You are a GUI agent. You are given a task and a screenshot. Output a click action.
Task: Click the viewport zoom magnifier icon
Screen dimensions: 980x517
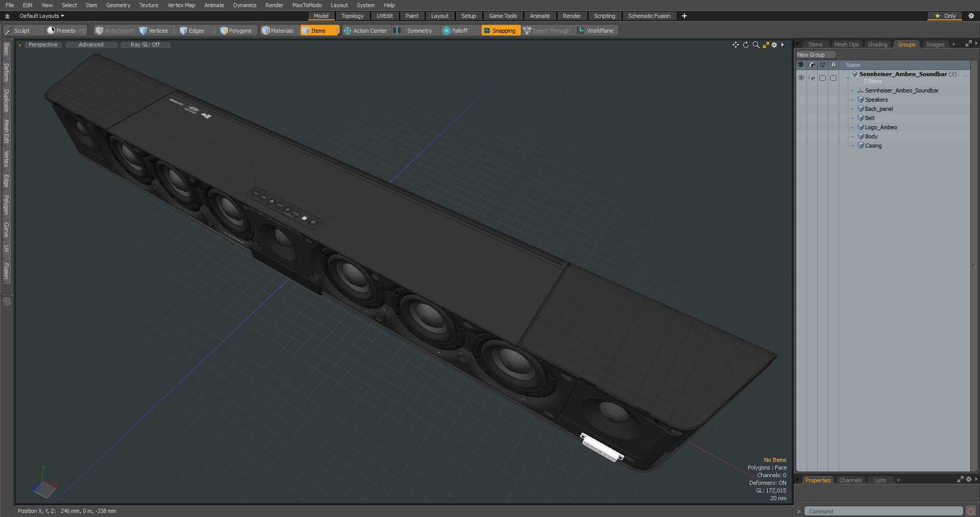pos(756,45)
